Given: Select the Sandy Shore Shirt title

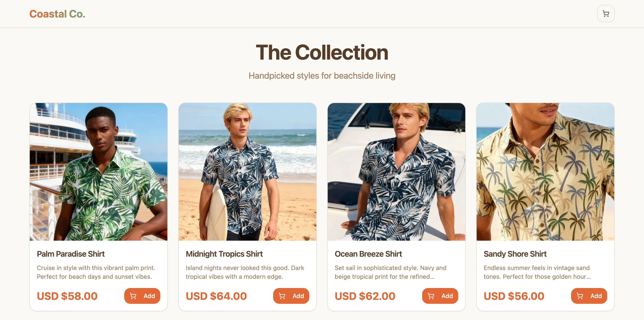Looking at the screenshot, I should pyautogui.click(x=515, y=254).
